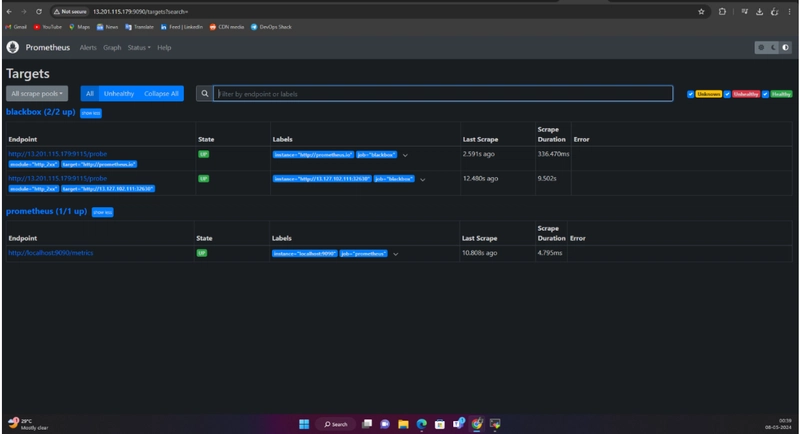Open the Chrome three-dot menu
This screenshot has height=434, width=800.
[x=789, y=11]
